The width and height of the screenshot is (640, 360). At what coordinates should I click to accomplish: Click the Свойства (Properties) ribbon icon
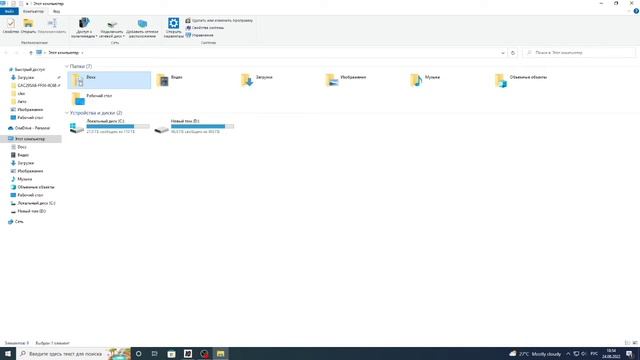point(11,23)
